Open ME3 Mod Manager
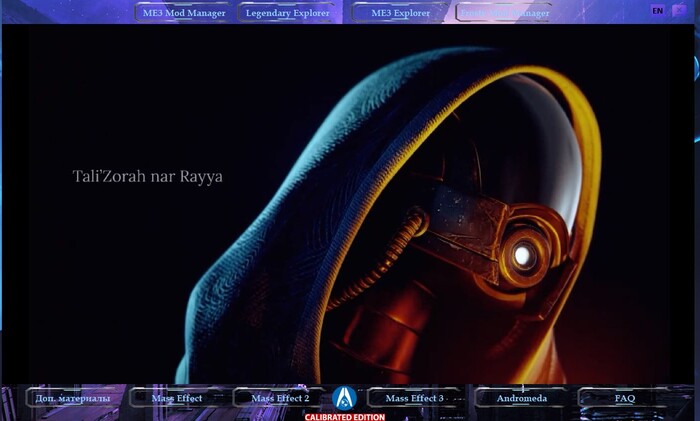 pos(181,13)
